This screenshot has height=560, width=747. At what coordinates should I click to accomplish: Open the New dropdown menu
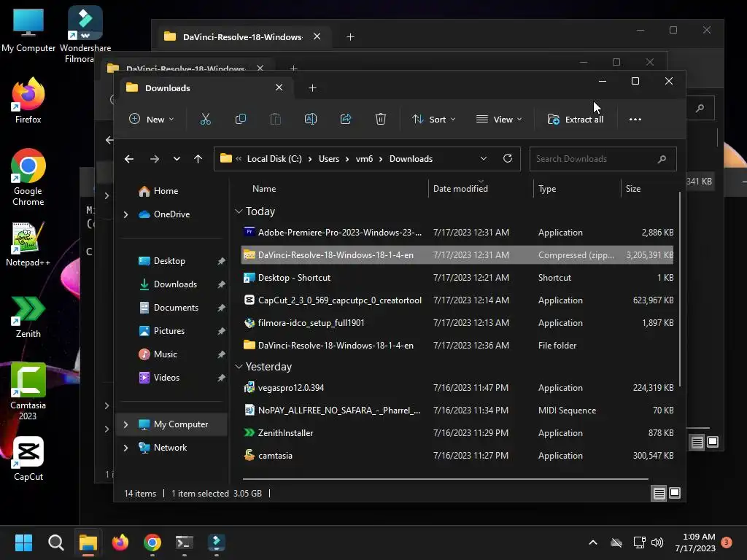click(152, 119)
